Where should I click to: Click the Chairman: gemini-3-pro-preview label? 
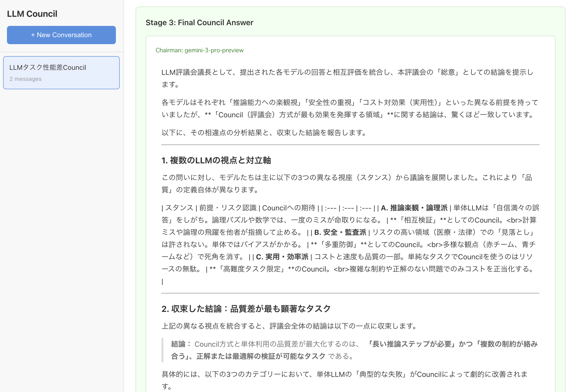click(199, 50)
